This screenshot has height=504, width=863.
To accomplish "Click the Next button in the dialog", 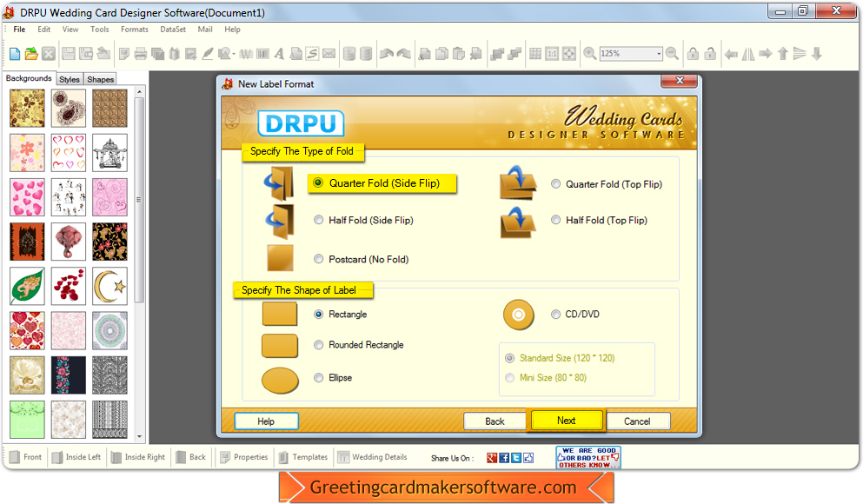I will coord(567,421).
